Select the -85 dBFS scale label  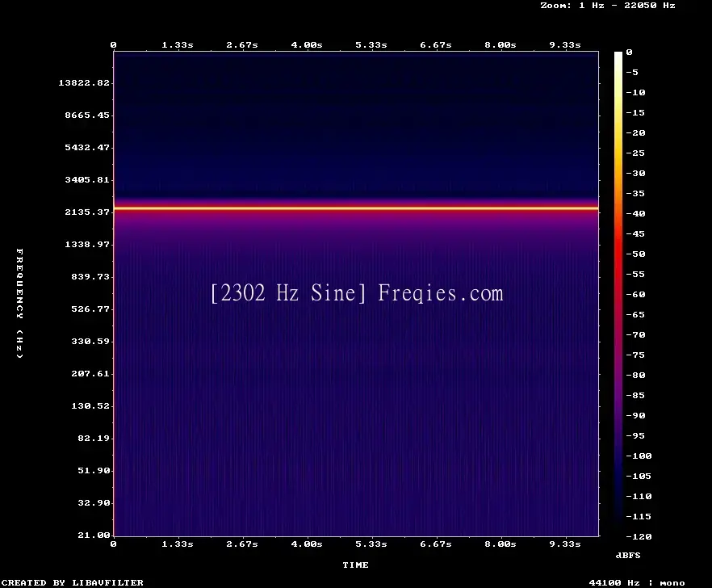point(635,395)
